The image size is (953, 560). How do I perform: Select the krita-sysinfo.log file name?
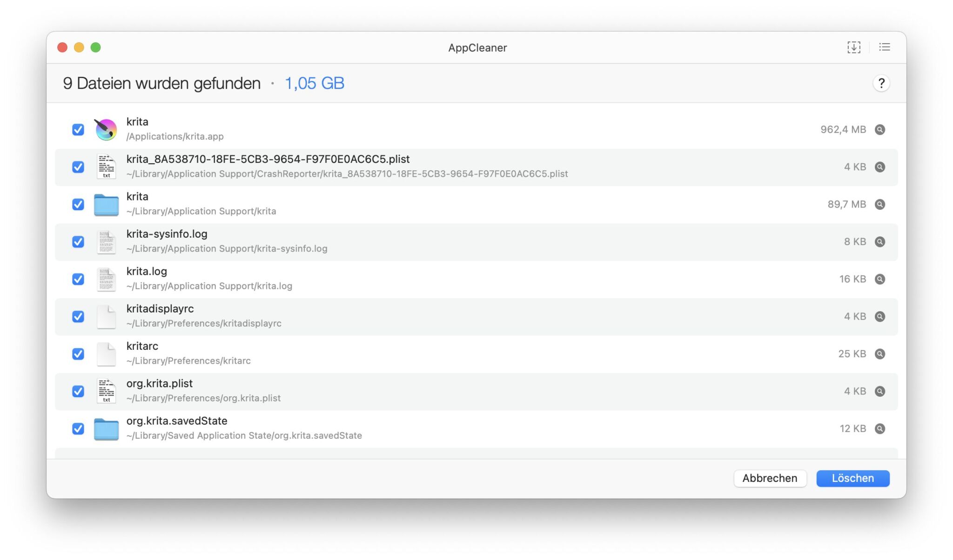pyautogui.click(x=167, y=234)
